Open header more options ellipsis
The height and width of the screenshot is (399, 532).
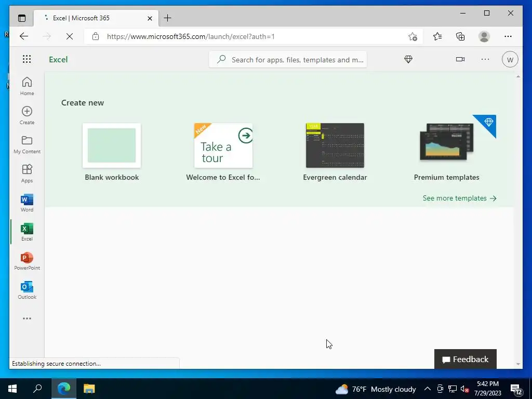click(485, 59)
